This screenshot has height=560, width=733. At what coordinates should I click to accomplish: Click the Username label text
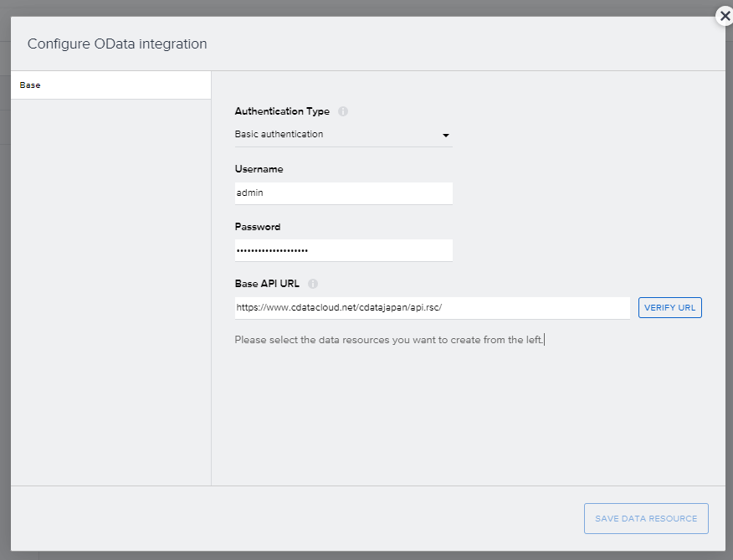pyautogui.click(x=259, y=169)
